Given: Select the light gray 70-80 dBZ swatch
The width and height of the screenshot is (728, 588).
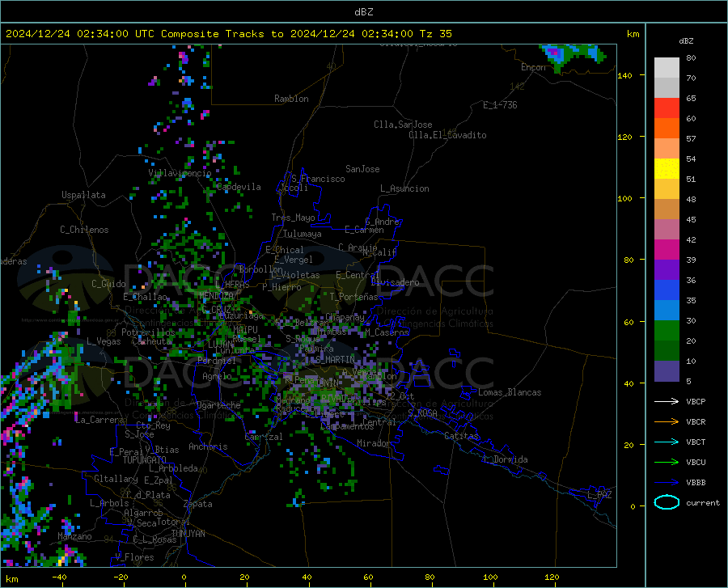Looking at the screenshot, I should coord(667,68).
